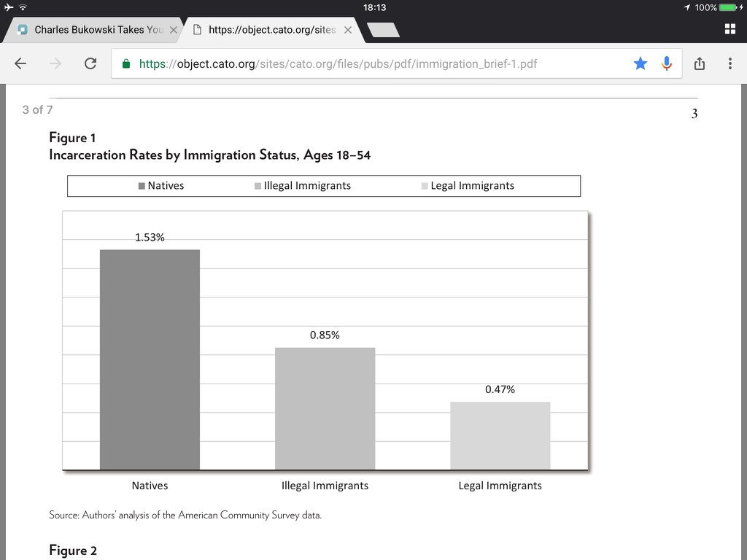747x560 pixels.
Task: Click the Illegal Immigrants legend swatch
Action: point(258,186)
